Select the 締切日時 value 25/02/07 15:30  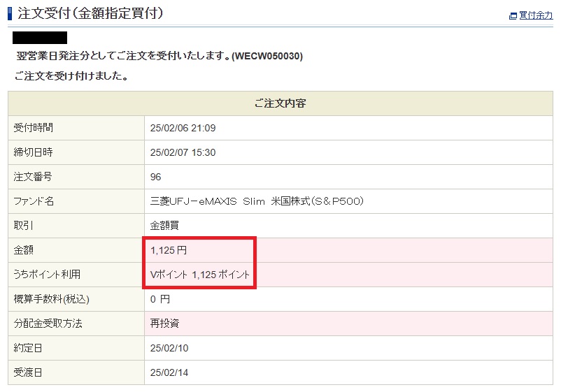pyautogui.click(x=183, y=152)
